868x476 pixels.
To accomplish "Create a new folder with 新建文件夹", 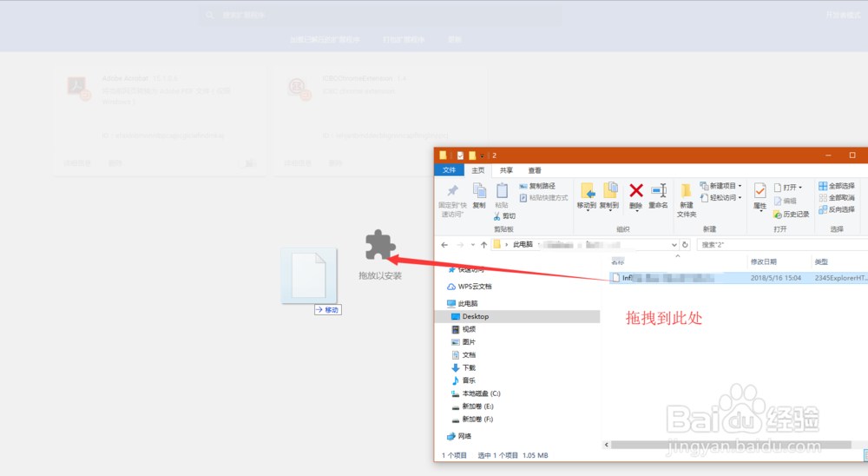I will (687, 200).
